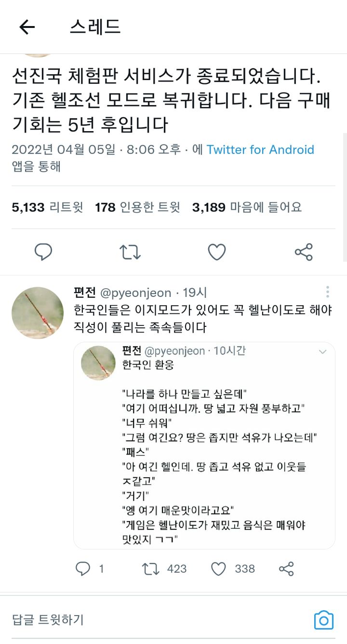Open camera to attach photo

coord(323,620)
